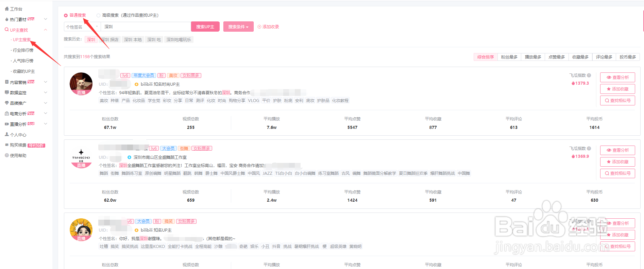Image resolution: width=644 pixels, height=269 pixels.
Task: Click the 个人中心 user icon
Action: (7, 135)
